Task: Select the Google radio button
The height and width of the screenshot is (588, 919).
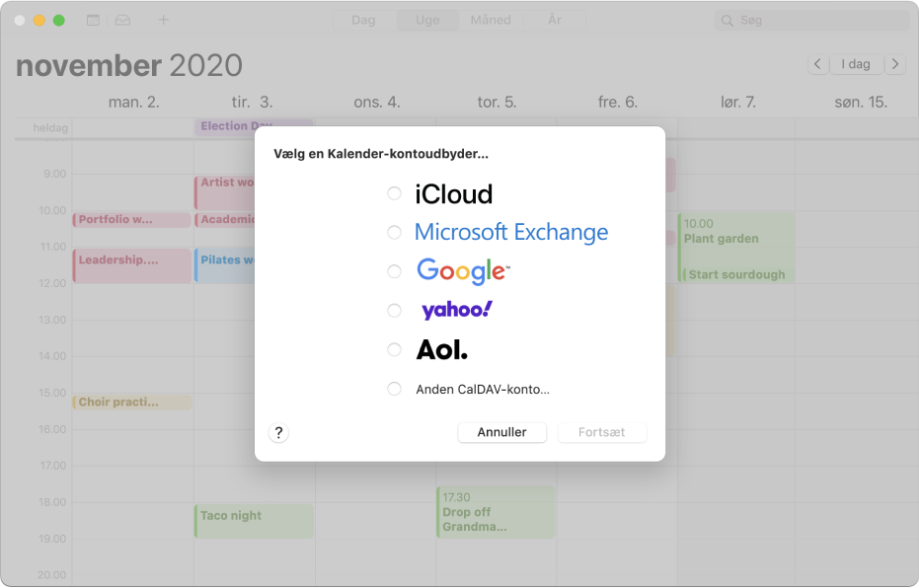Action: 395,271
